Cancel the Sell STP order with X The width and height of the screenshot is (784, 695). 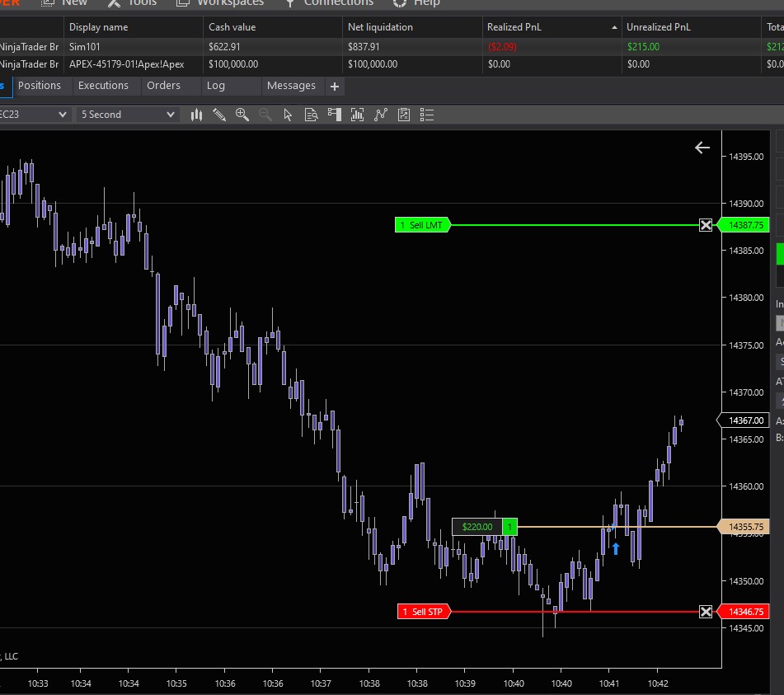click(x=706, y=611)
